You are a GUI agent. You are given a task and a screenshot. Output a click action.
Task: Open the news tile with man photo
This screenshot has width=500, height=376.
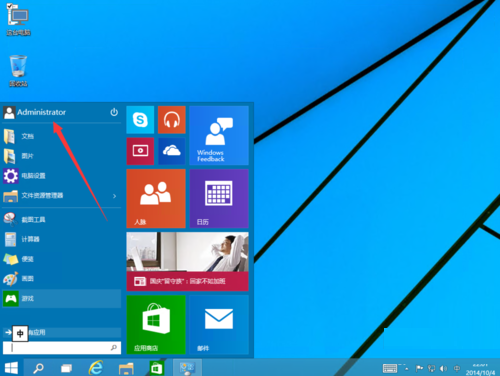(187, 262)
